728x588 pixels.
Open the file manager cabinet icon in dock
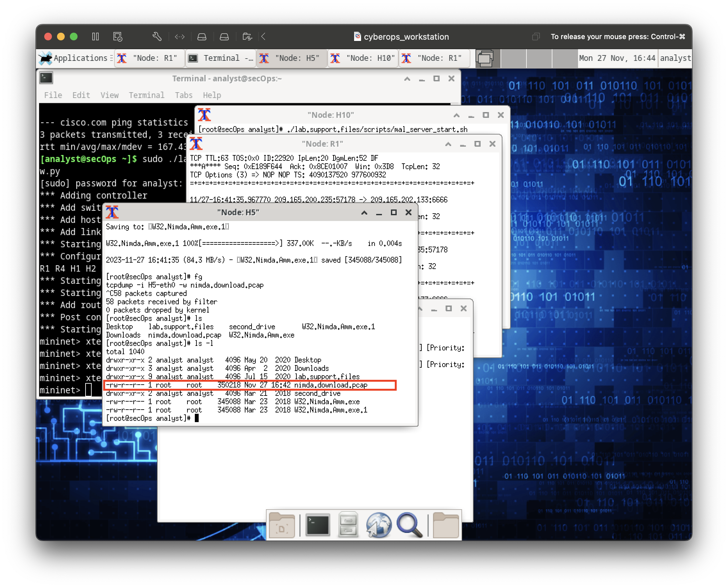click(x=348, y=525)
